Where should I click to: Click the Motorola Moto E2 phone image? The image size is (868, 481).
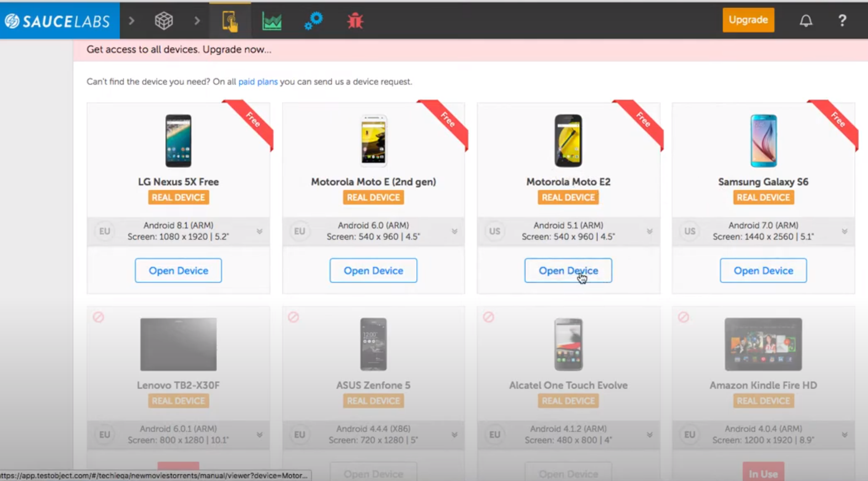click(x=568, y=141)
